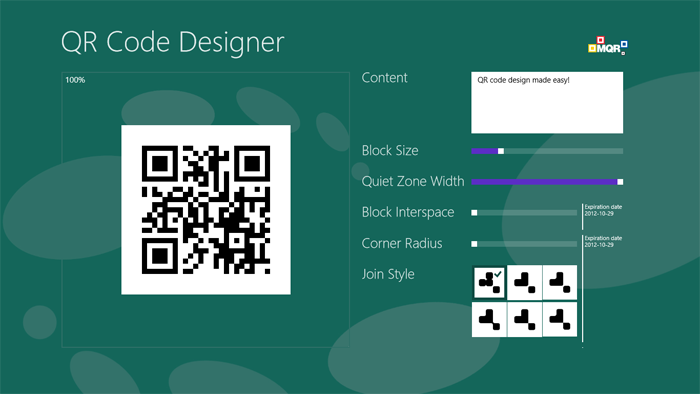Click the Corner Radius expiration date note
The image size is (700, 394).
click(603, 241)
